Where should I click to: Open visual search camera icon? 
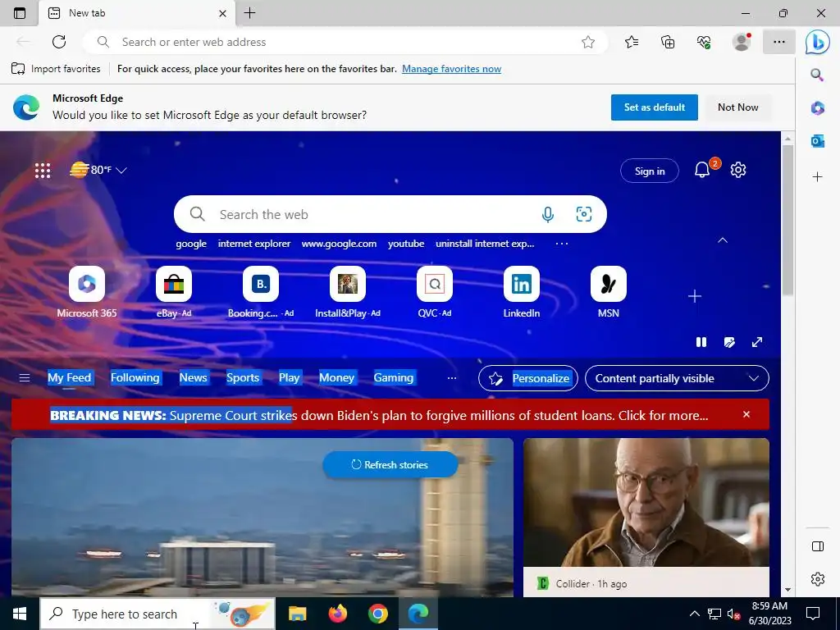point(584,214)
